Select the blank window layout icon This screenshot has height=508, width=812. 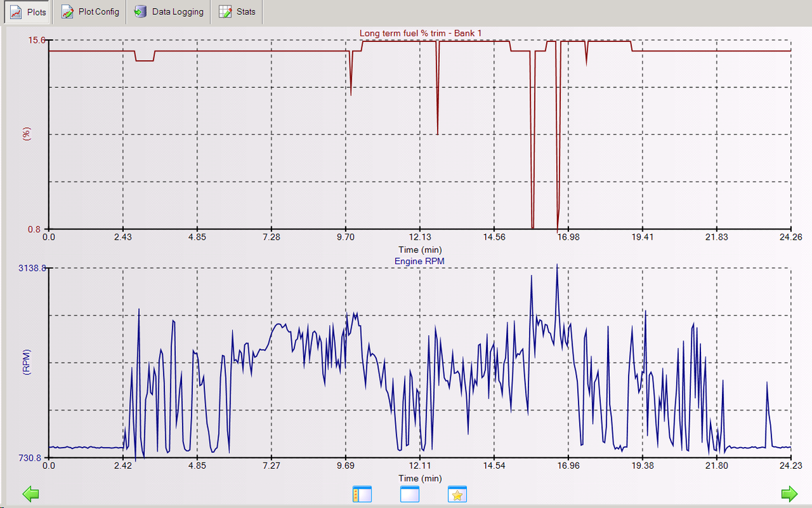click(x=410, y=494)
